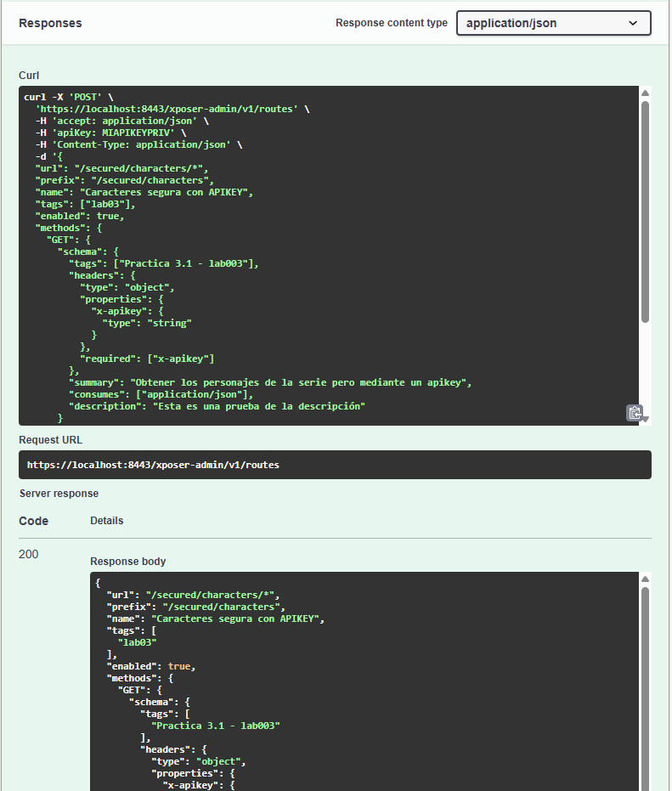Copy the curl command to clipboard
Image resolution: width=672 pixels, height=791 pixels.
point(634,413)
